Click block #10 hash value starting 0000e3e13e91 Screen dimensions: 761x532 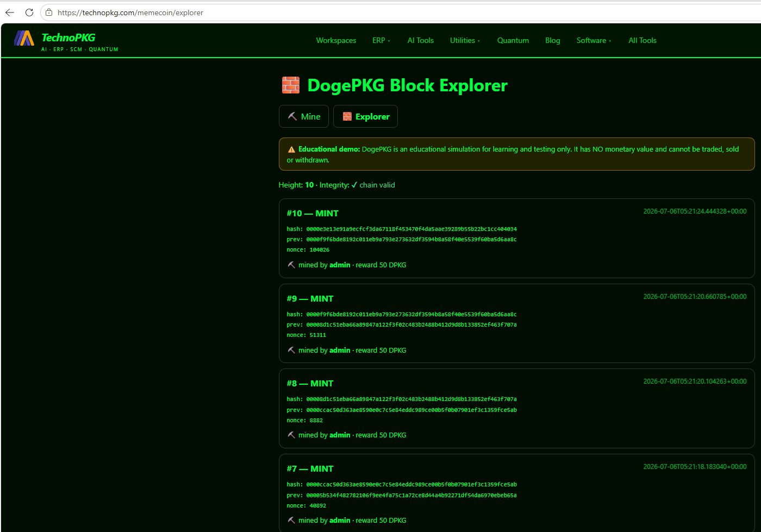pos(411,229)
